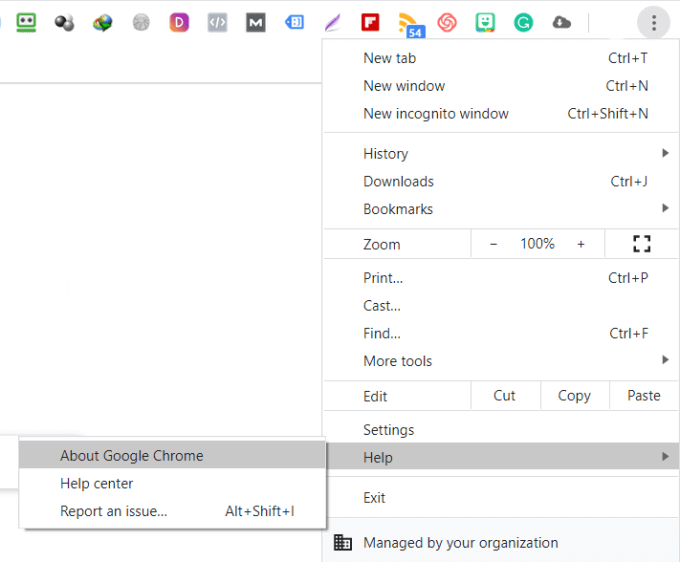Image resolution: width=680 pixels, height=562 pixels.
Task: Expand the Help submenu arrow
Action: (665, 457)
